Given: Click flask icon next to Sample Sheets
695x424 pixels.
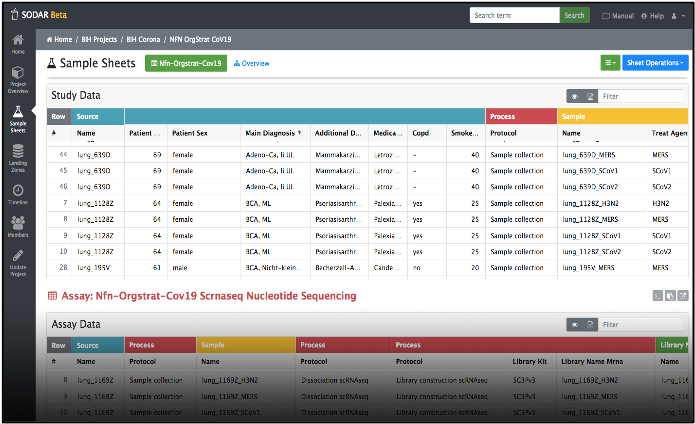Looking at the screenshot, I should pyautogui.click(x=51, y=63).
